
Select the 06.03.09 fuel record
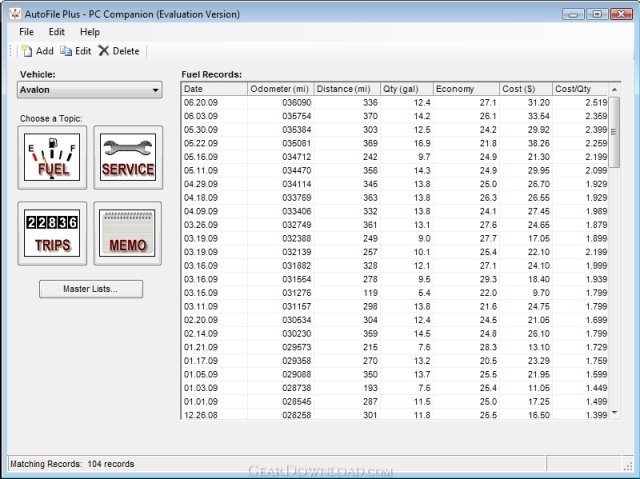pos(395,116)
